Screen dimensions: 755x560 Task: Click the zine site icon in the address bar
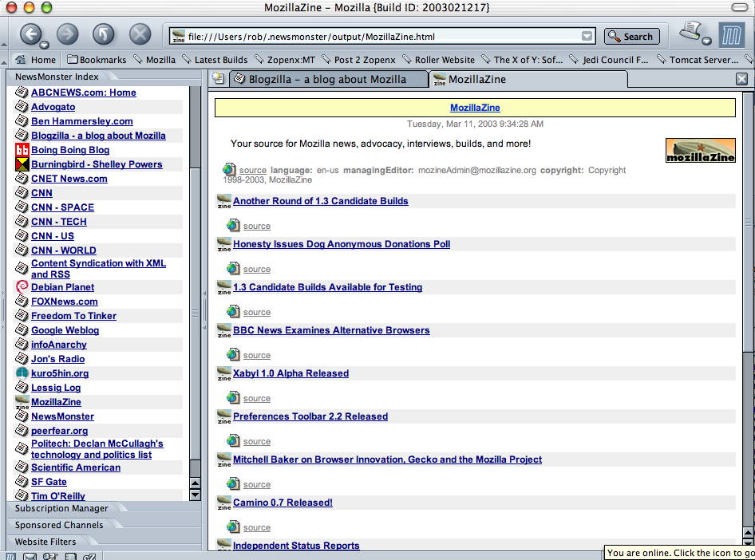coord(179,37)
